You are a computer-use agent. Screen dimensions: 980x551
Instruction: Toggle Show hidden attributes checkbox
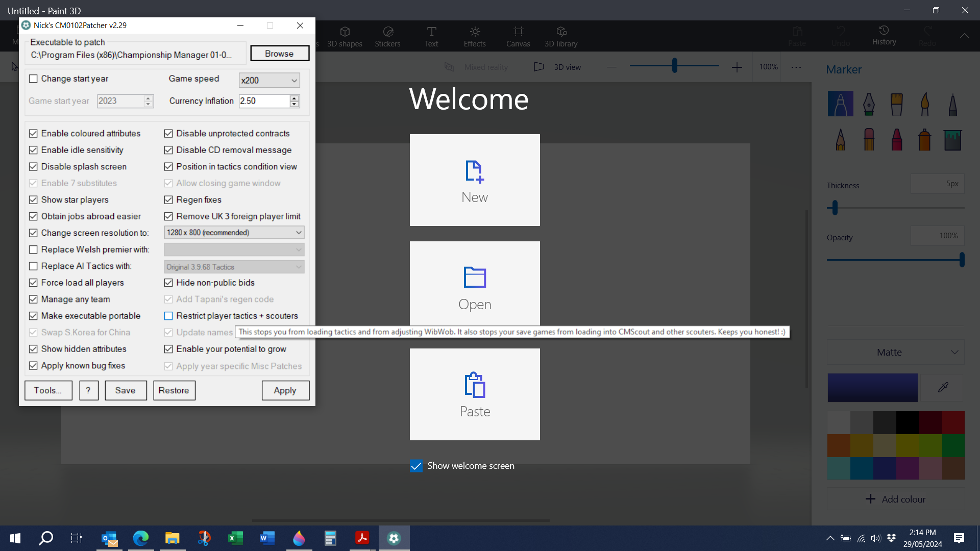point(33,349)
